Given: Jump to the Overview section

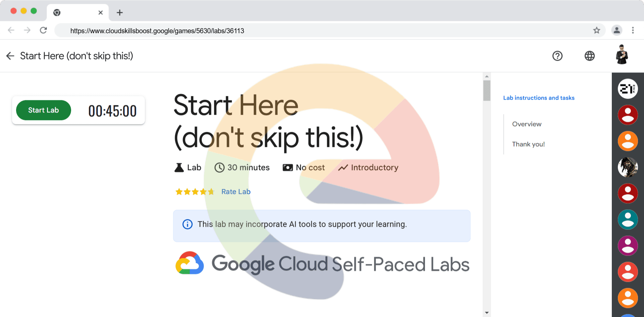Looking at the screenshot, I should click(x=527, y=124).
